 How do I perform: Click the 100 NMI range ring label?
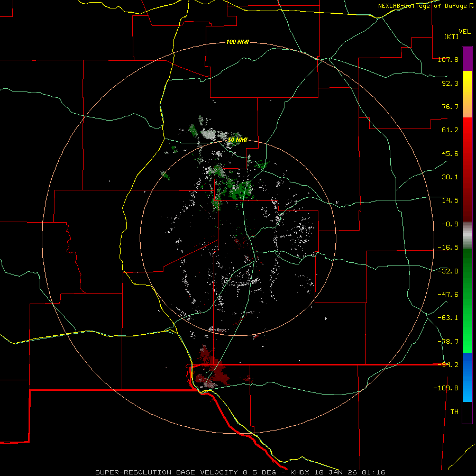(x=237, y=42)
